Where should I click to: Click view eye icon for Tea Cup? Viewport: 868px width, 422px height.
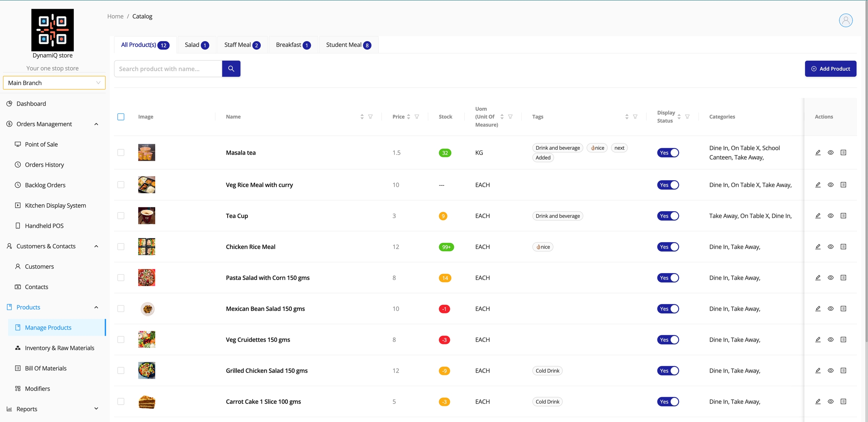click(x=830, y=216)
